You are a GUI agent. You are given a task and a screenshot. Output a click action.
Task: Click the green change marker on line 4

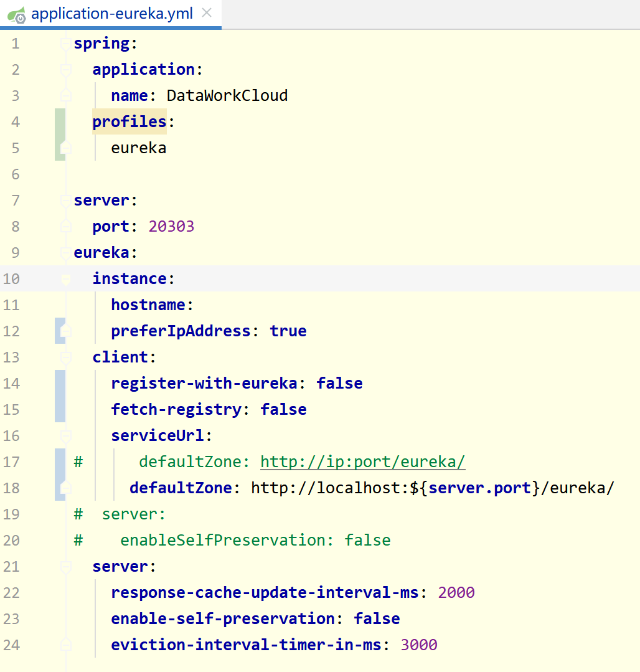coord(60,122)
